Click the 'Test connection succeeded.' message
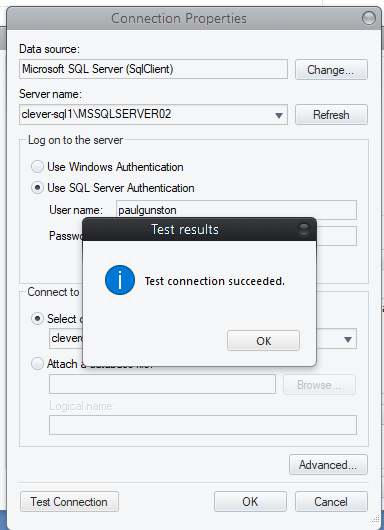The width and height of the screenshot is (384, 530). coord(215,281)
